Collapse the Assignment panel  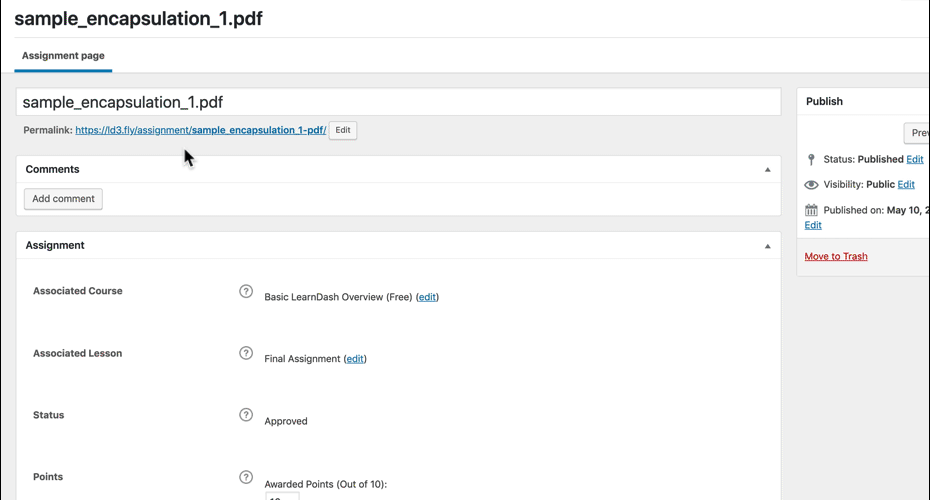(x=767, y=246)
